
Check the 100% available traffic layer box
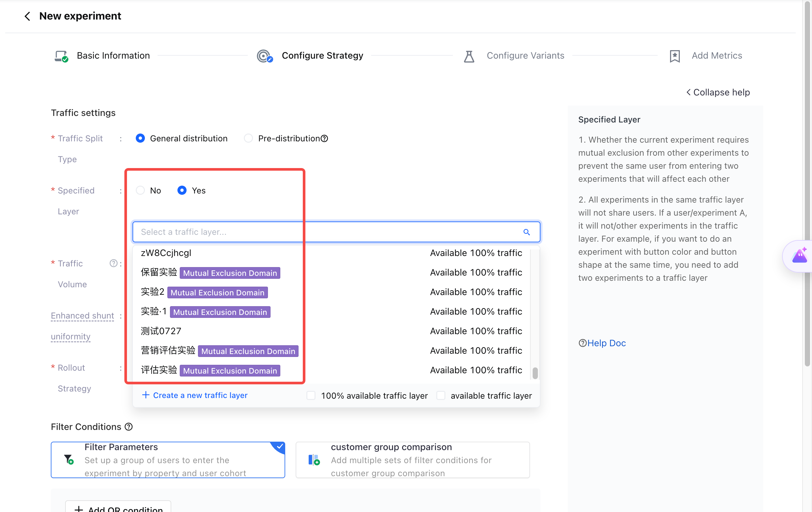pyautogui.click(x=311, y=395)
